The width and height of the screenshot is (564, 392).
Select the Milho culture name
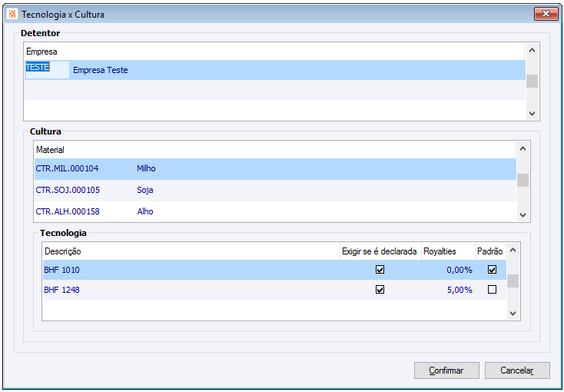[146, 168]
